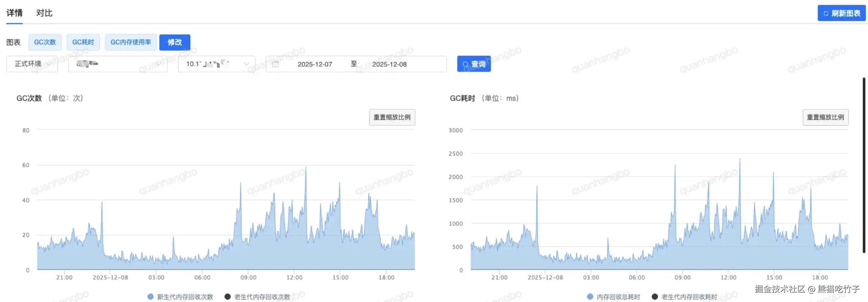Select the GC次数 chart tag

click(45, 42)
